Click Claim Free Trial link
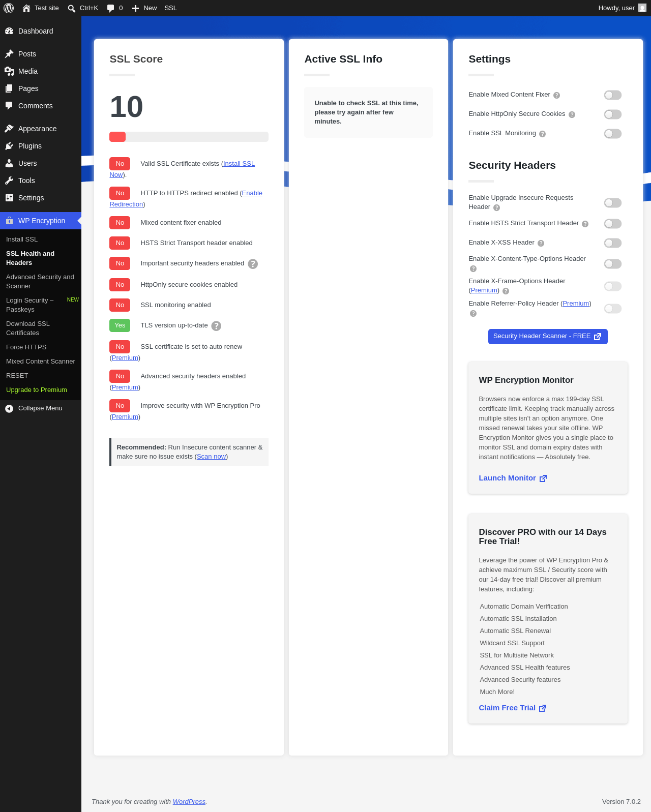Viewport: 651px width, 812px height. 513,708
